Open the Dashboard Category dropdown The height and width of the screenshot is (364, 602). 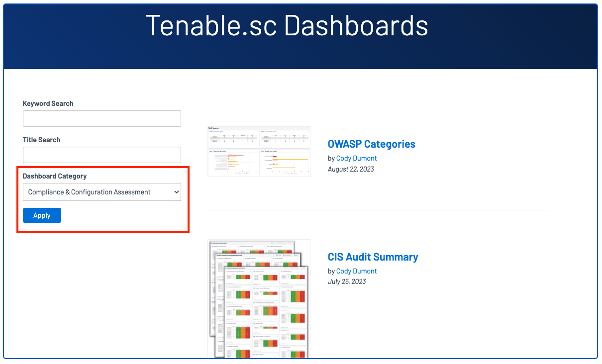(101, 192)
